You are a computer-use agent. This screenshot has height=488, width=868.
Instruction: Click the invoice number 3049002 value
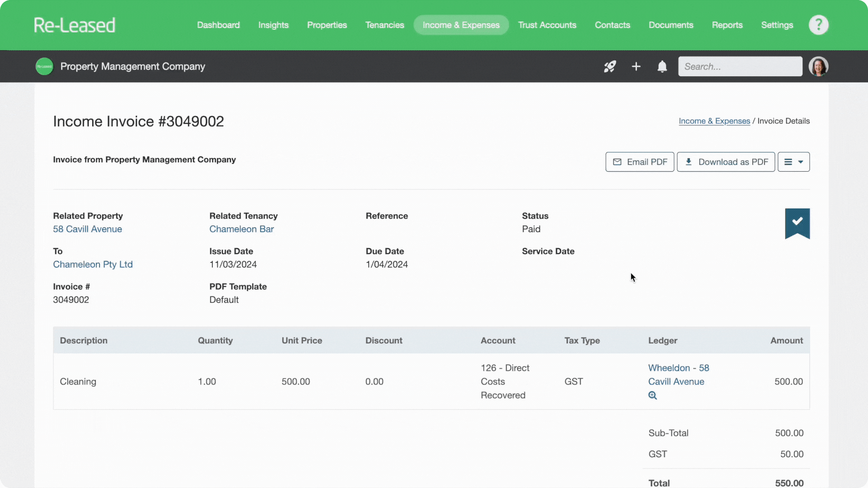71,300
